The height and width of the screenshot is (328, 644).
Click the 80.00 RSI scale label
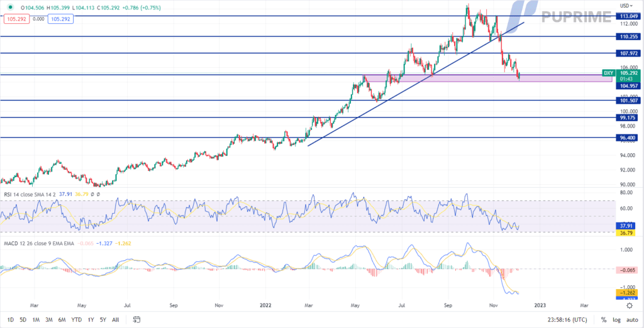pyautogui.click(x=626, y=192)
